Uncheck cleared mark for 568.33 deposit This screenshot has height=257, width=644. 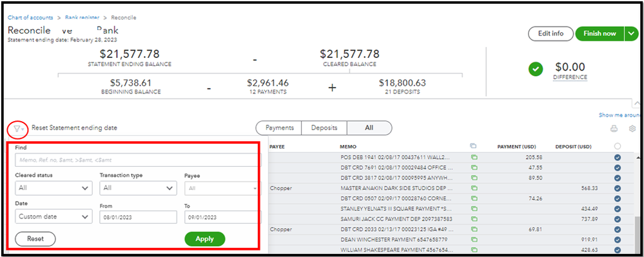pos(618,188)
